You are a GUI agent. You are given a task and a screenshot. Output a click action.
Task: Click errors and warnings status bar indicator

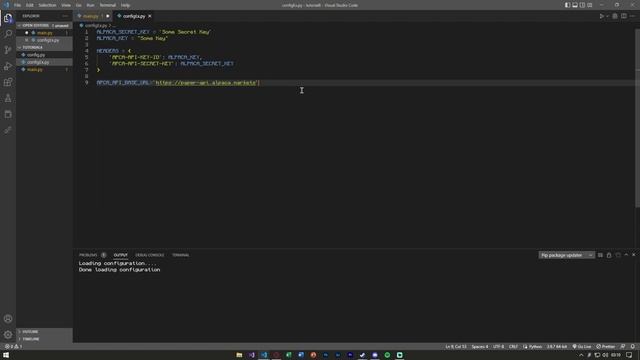pyautogui.click(x=13, y=347)
